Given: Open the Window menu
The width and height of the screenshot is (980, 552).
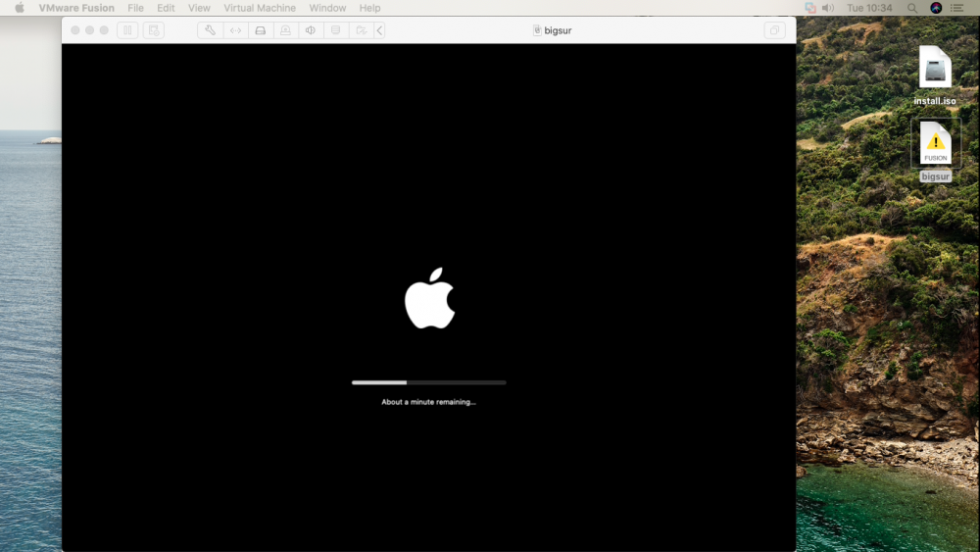Looking at the screenshot, I should (x=327, y=8).
